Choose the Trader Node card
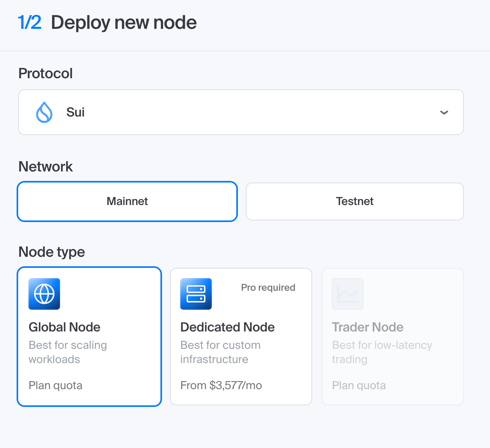 click(x=393, y=337)
